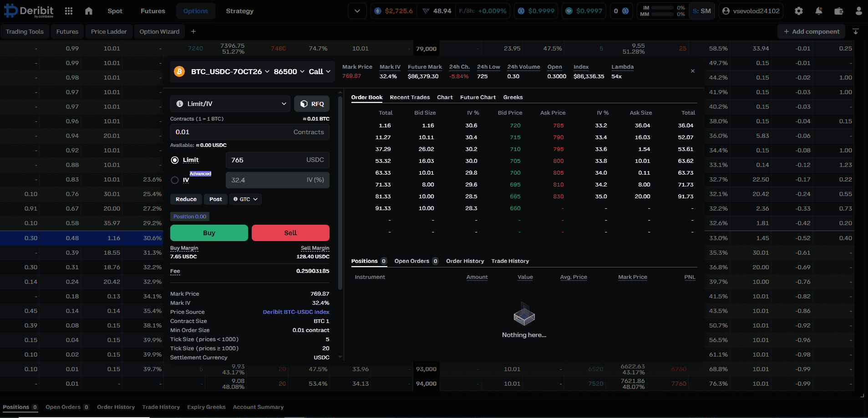868x418 pixels.
Task: Open the settings gear icon
Action: click(x=799, y=11)
